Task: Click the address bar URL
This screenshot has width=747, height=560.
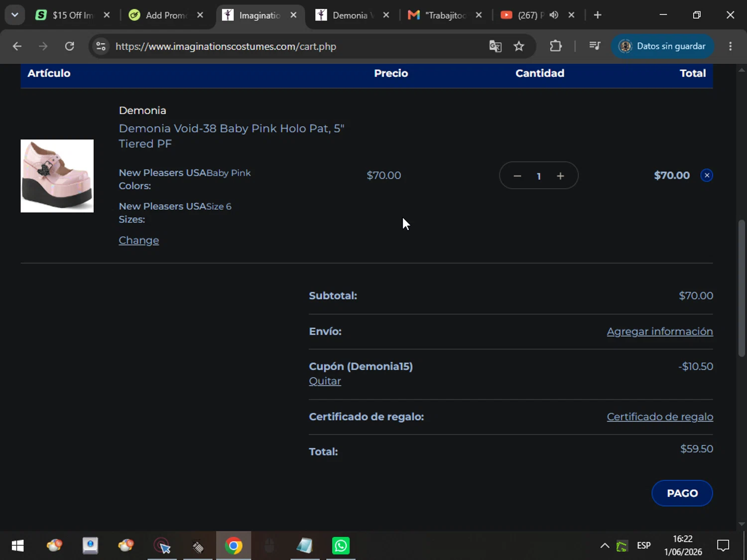Action: 226,46
